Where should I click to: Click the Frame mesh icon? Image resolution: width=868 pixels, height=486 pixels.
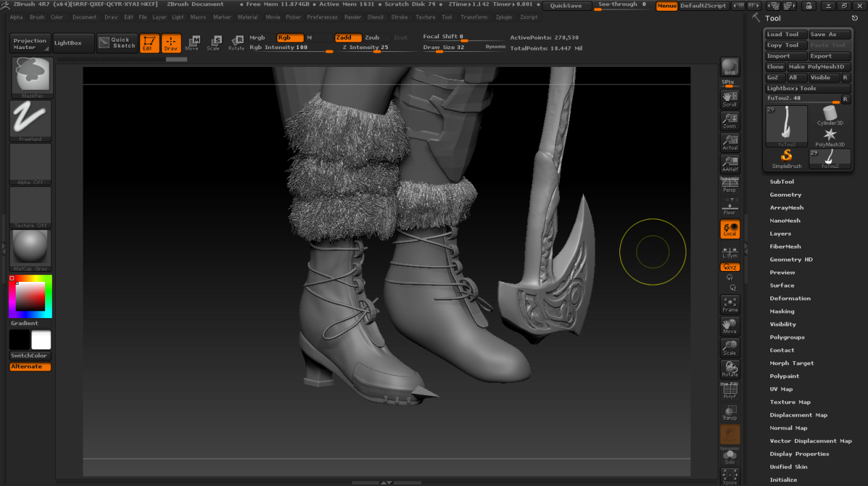click(729, 304)
